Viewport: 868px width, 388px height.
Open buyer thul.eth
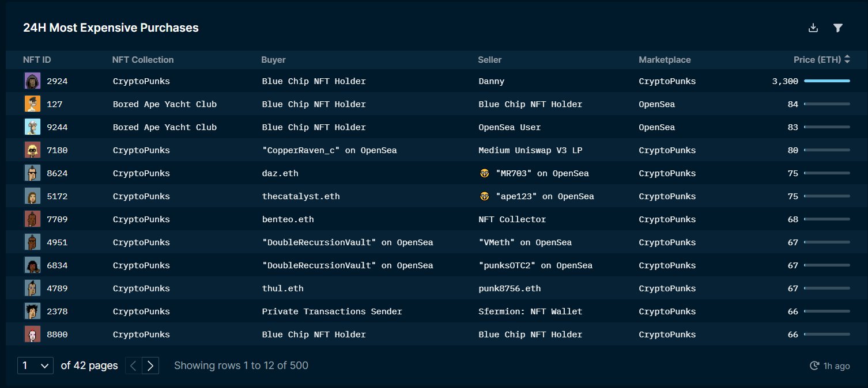[283, 288]
